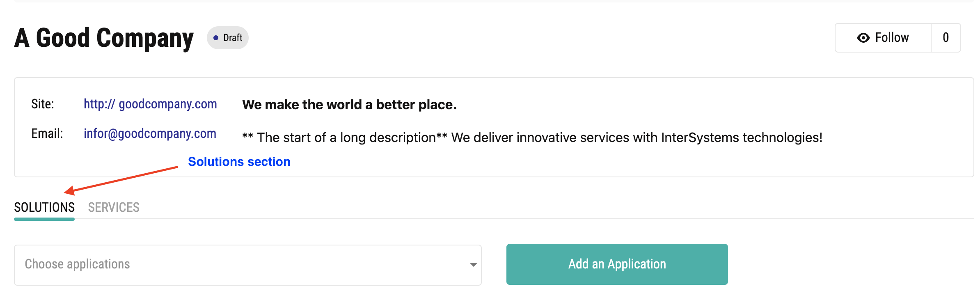Follow the company with the Follow button
Image resolution: width=980 pixels, height=298 pixels.
point(883,38)
